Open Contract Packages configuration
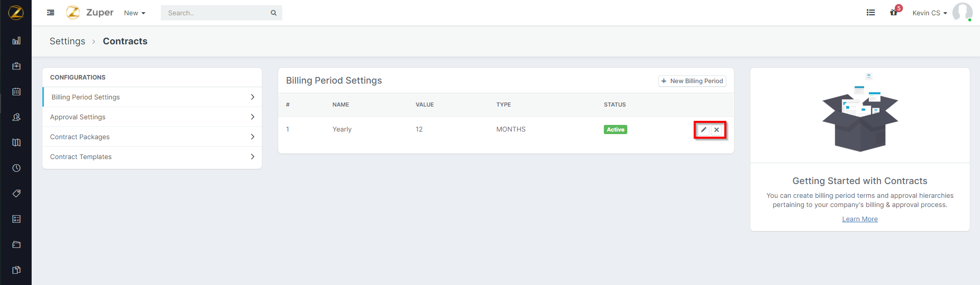This screenshot has height=285, width=980. [x=80, y=137]
